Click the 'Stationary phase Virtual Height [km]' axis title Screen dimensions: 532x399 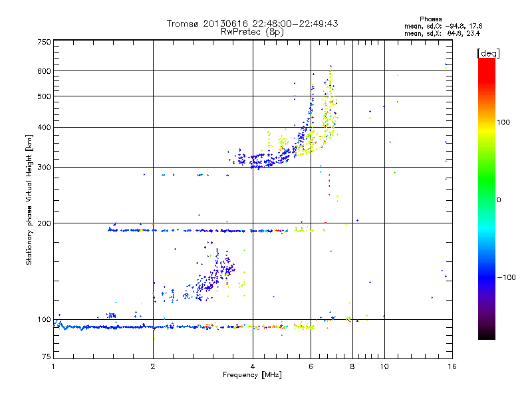29,200
